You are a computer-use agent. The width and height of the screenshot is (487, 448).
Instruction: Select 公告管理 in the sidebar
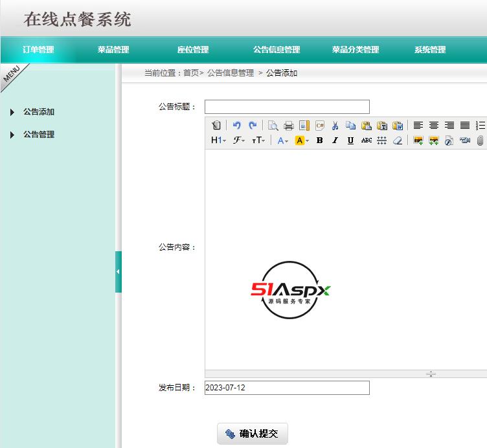click(39, 135)
